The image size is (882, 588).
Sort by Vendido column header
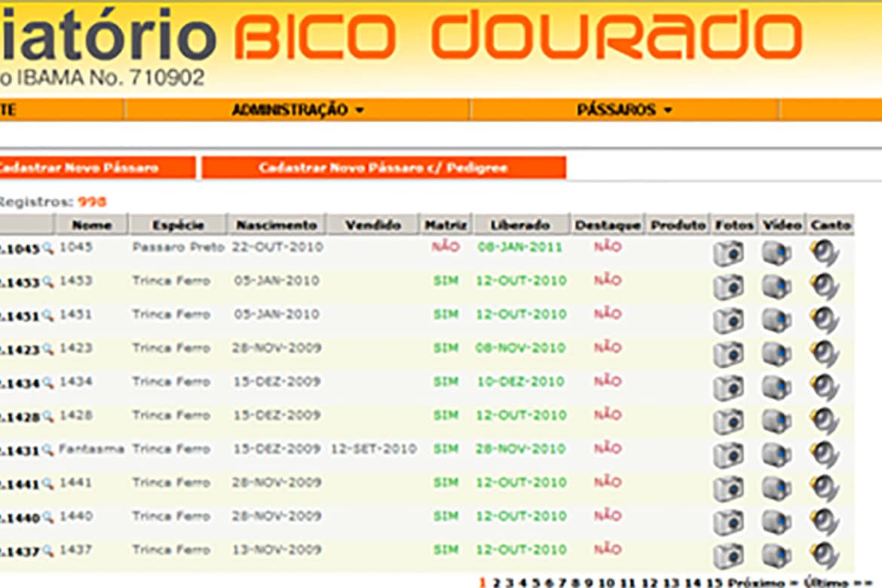[373, 225]
